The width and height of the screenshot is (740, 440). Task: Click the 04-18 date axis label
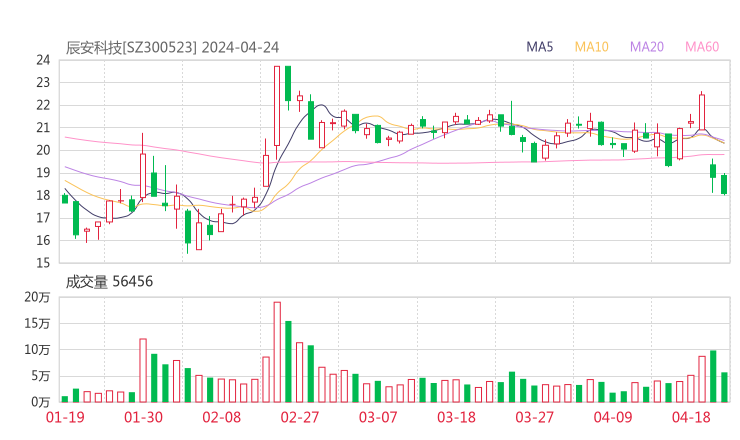point(691,417)
